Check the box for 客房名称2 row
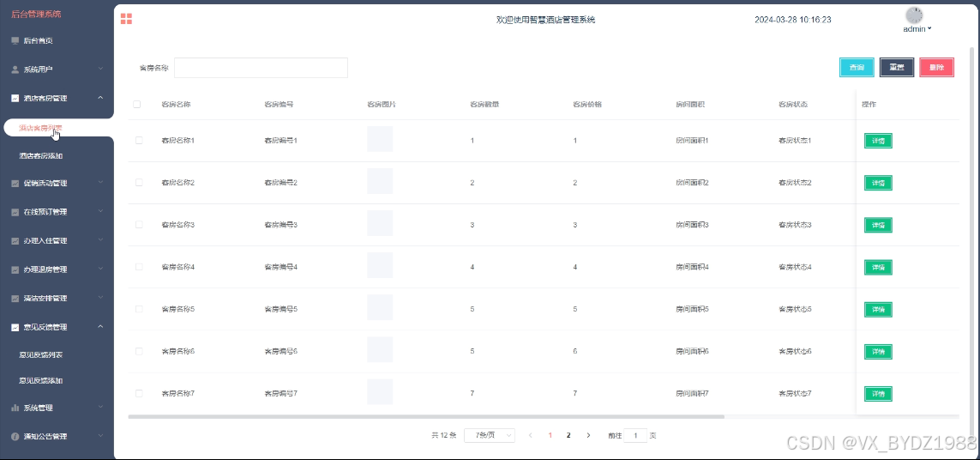Viewport: 980px width, 460px height. tap(139, 182)
